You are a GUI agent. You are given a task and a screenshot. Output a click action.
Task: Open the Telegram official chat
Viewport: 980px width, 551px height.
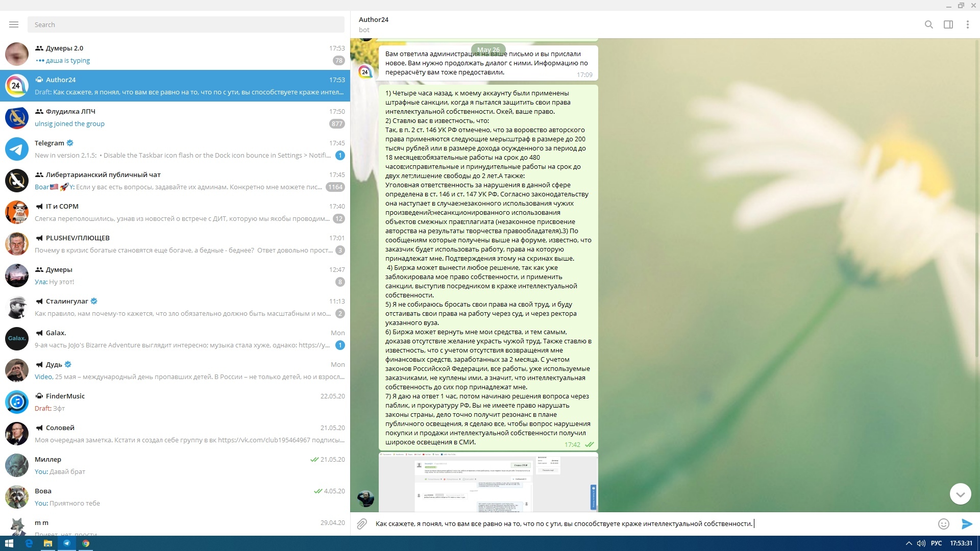(175, 149)
